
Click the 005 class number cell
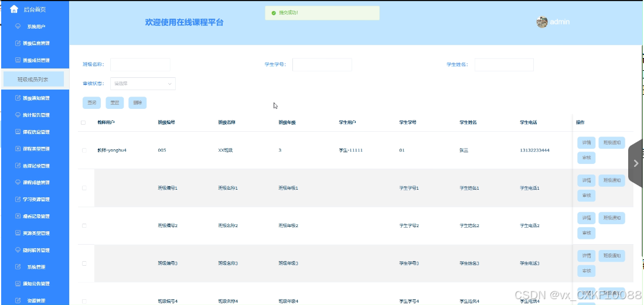[162, 150]
